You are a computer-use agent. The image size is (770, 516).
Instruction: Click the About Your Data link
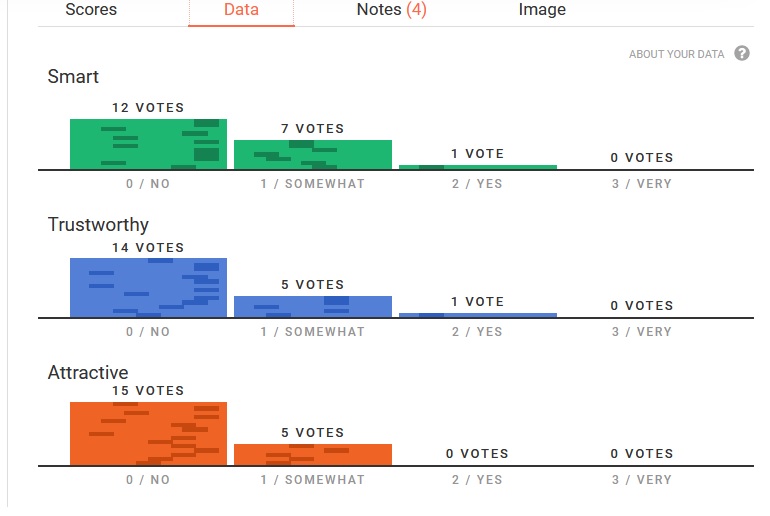coord(676,54)
